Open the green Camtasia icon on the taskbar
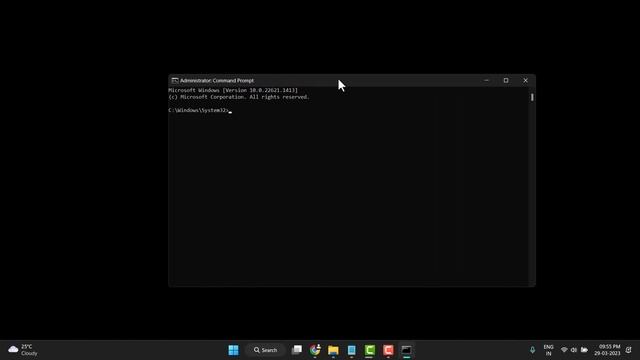 tap(370, 350)
